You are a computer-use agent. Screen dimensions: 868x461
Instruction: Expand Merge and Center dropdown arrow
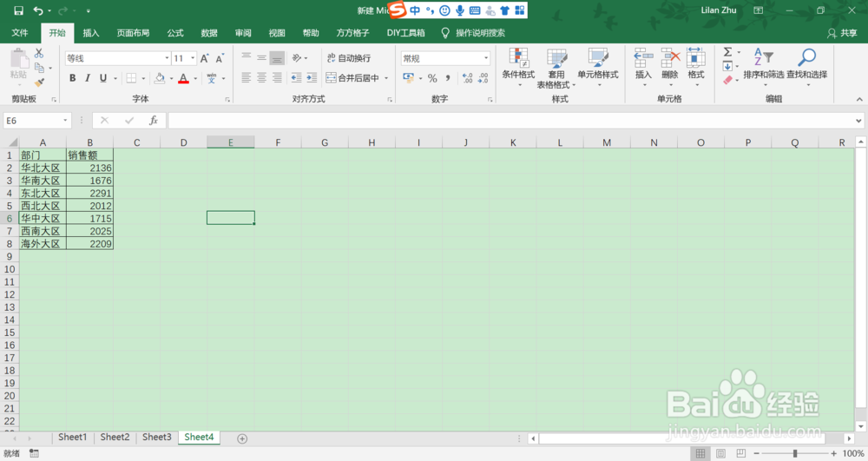tap(386, 78)
